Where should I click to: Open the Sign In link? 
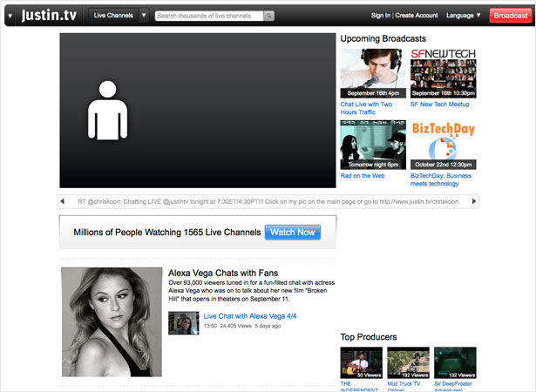[381, 16]
